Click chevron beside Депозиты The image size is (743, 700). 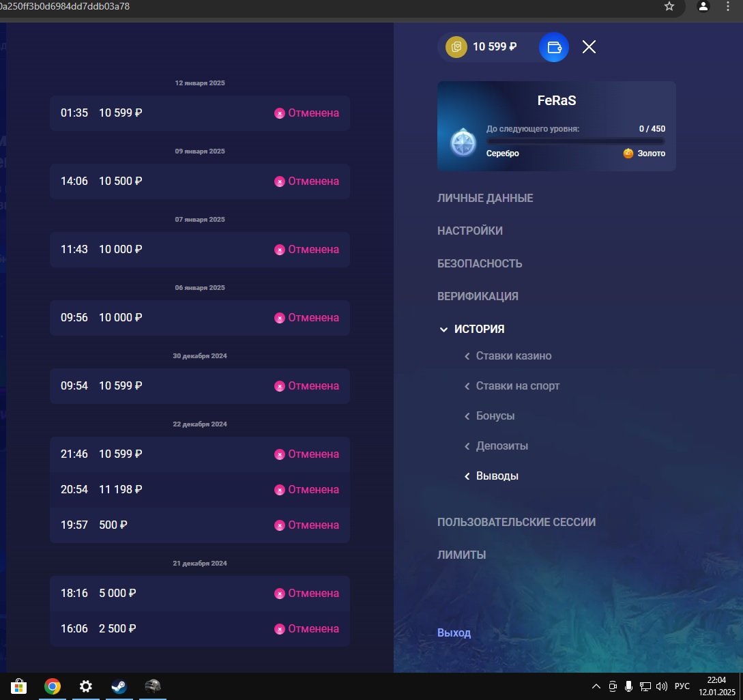click(467, 446)
